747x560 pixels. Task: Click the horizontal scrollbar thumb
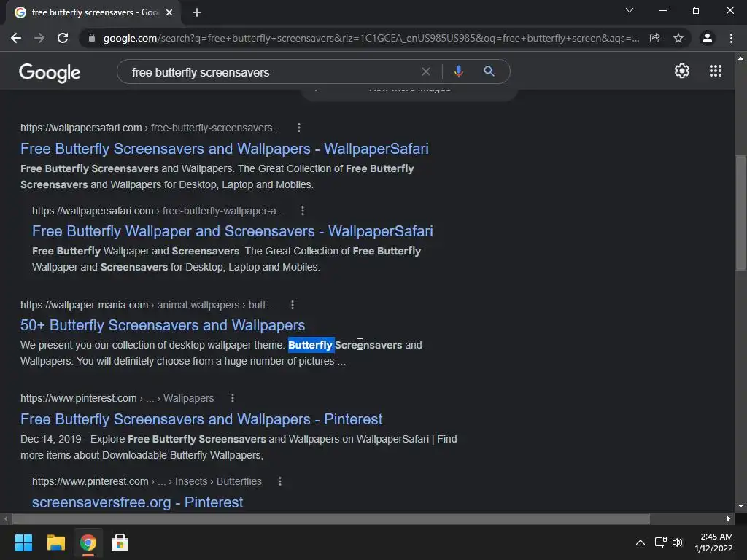[x=331, y=518]
